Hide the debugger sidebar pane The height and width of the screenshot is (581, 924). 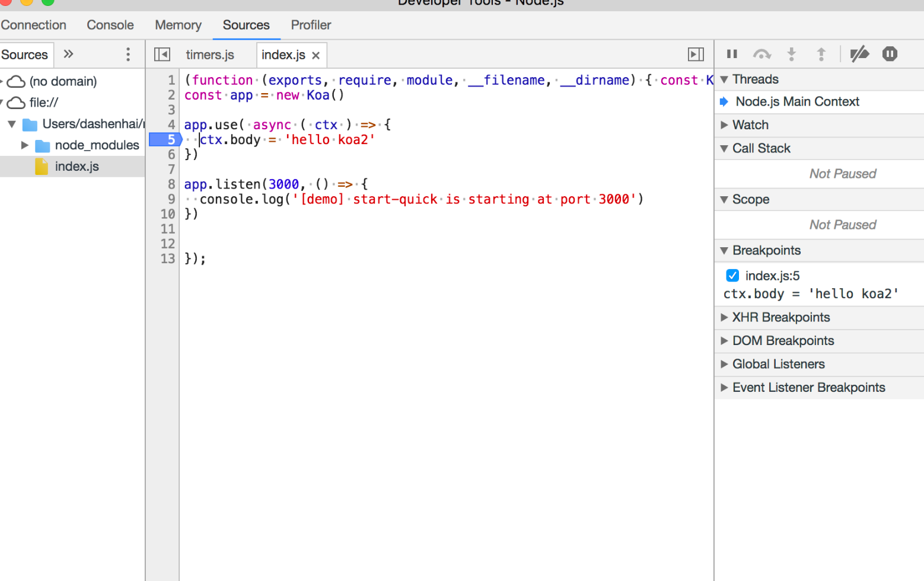tap(696, 55)
